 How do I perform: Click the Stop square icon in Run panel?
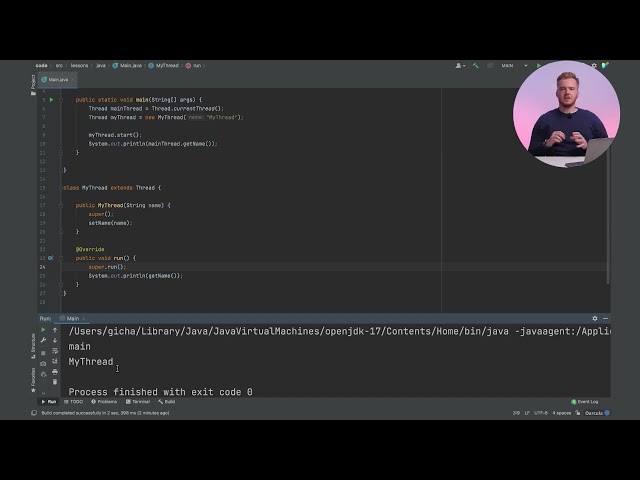[43, 353]
